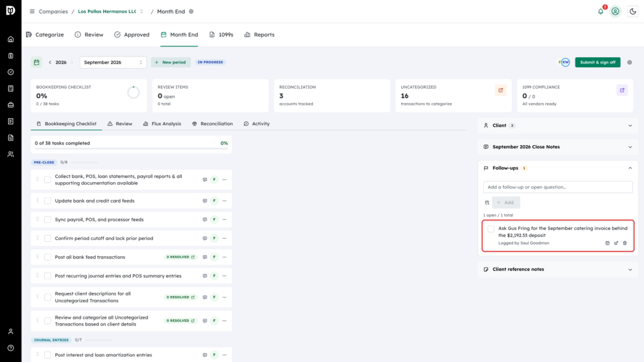Click assignee F badge on Post recurring journal entries
The image size is (644, 362).
pyautogui.click(x=214, y=276)
